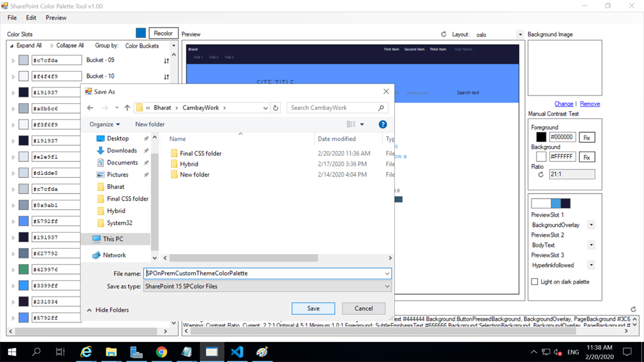
Task: Click New folder in dialog toolbar
Action: [150, 124]
